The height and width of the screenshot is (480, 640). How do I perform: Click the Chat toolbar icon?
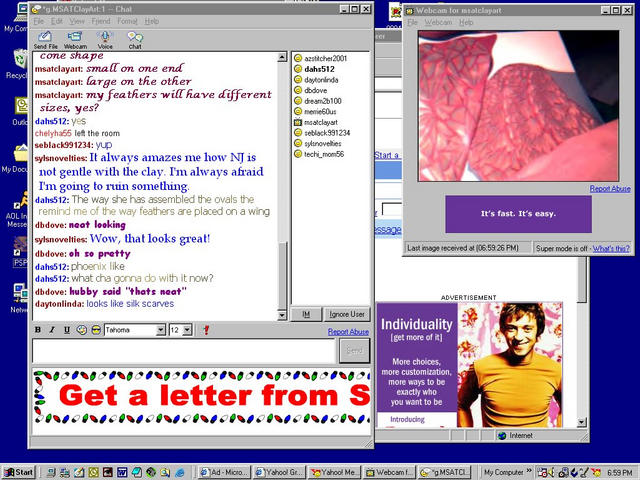click(x=135, y=40)
